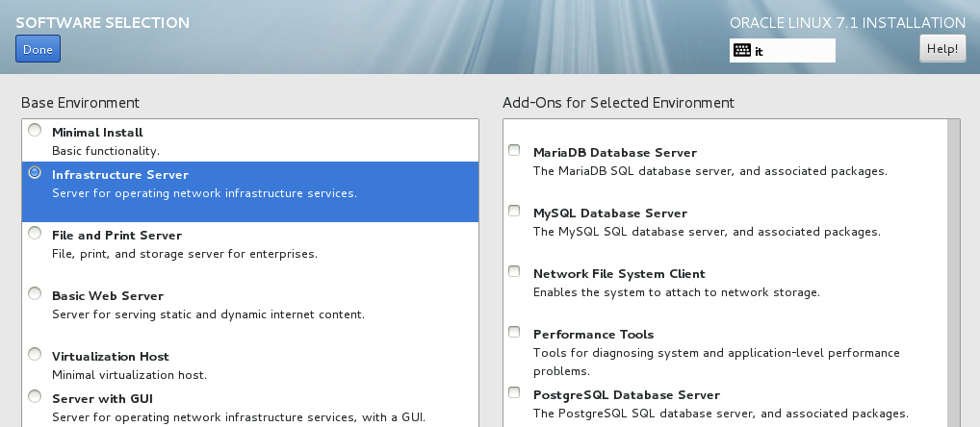Tick the PostgreSQL Database Server checkbox
The height and width of the screenshot is (427, 980).
(514, 392)
